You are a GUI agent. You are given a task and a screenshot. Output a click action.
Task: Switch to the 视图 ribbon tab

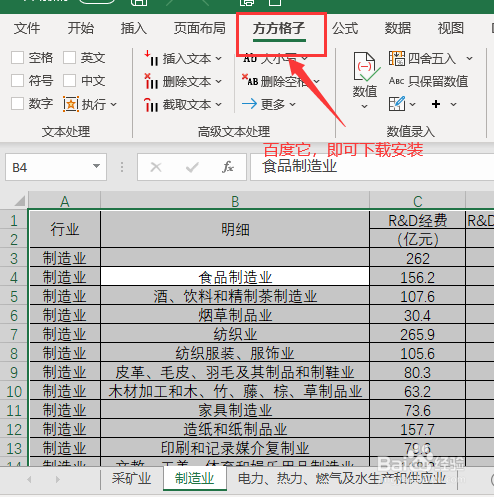(x=451, y=28)
